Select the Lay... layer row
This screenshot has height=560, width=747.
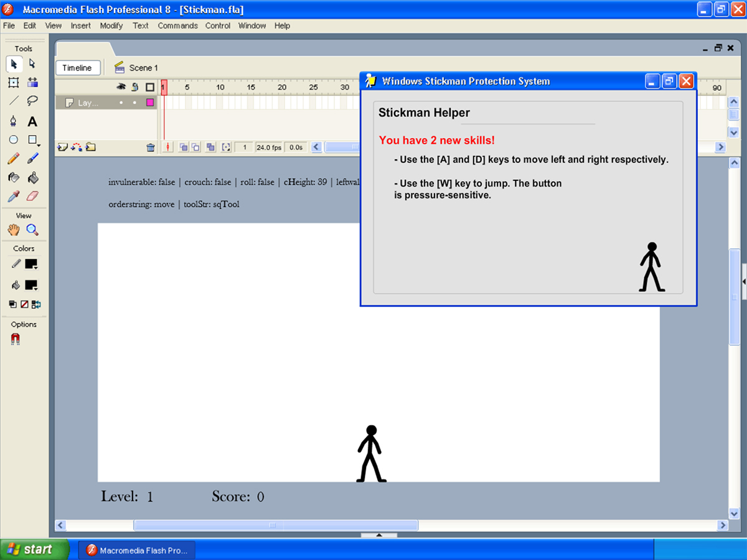click(x=106, y=103)
